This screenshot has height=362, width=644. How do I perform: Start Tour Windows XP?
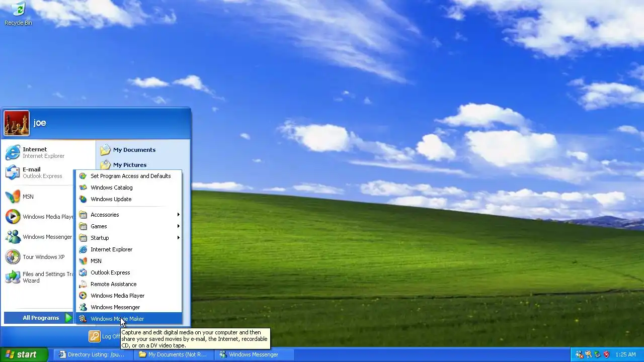coord(39,257)
